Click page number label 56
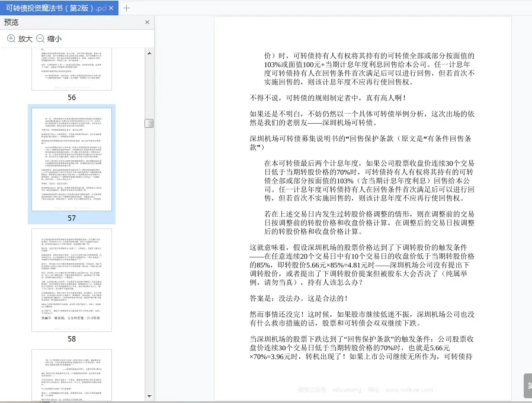532x403 pixels. [x=72, y=98]
